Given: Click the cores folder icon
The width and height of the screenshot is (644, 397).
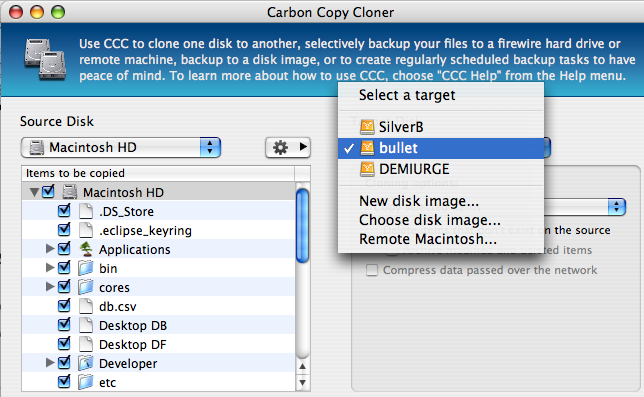Looking at the screenshot, I should click(x=85, y=287).
